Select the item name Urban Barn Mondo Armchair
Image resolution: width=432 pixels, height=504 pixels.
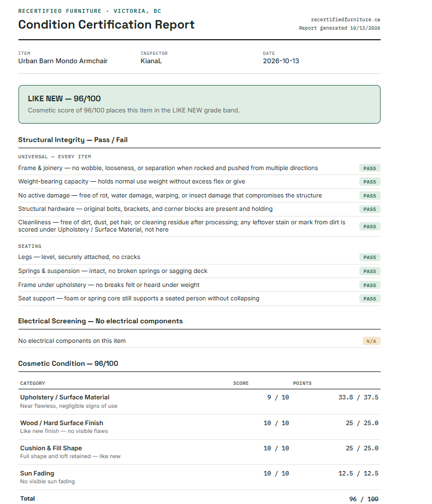(63, 61)
